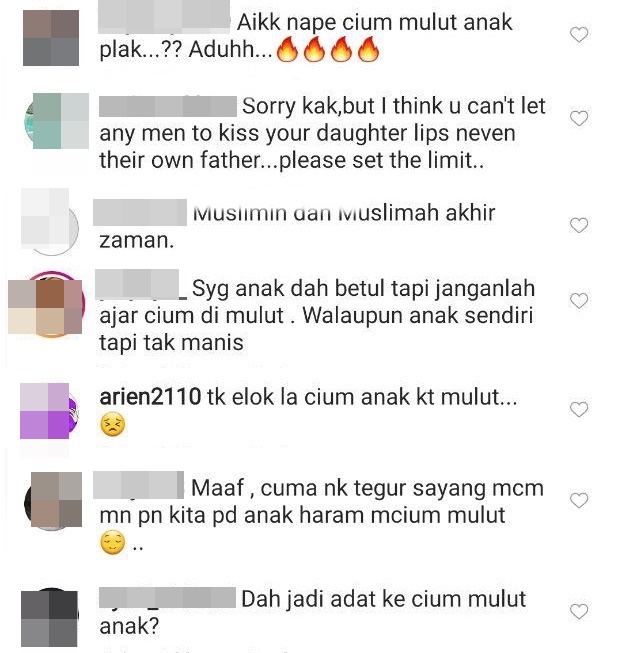Open avatar of 'Sorry kak' commenter
Image resolution: width=622 pixels, height=653 pixels.
(x=57, y=121)
